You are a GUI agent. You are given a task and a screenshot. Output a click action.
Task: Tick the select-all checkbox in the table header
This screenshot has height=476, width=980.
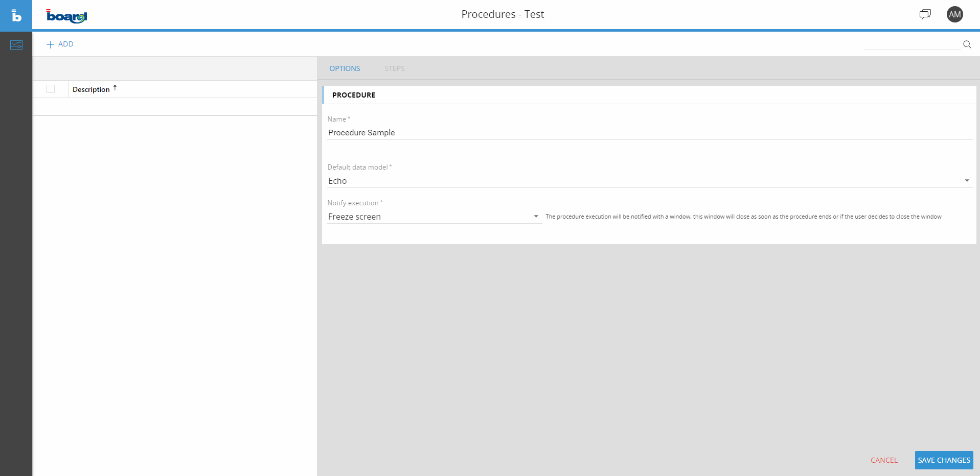click(x=51, y=89)
